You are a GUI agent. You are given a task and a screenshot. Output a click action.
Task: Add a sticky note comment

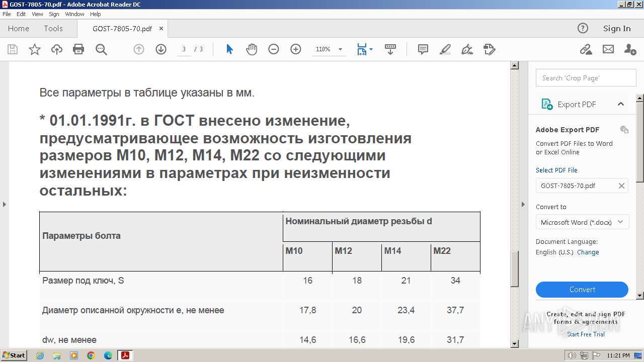click(x=423, y=49)
